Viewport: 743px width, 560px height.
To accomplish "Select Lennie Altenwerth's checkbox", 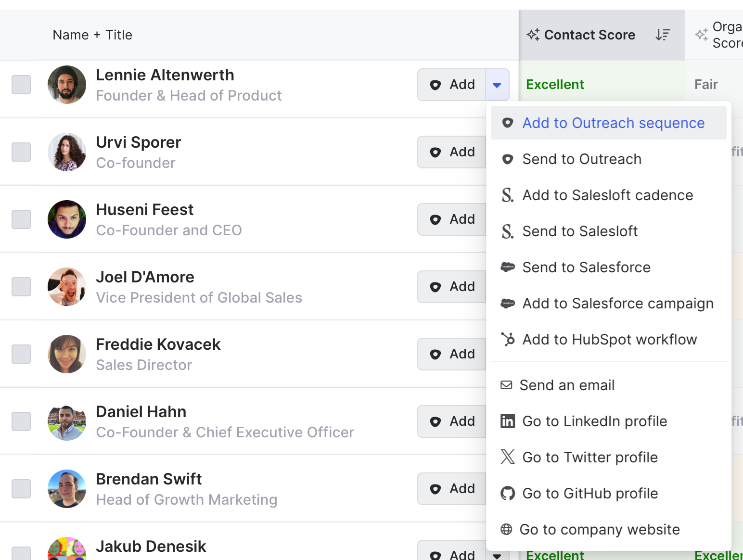I will (x=21, y=85).
